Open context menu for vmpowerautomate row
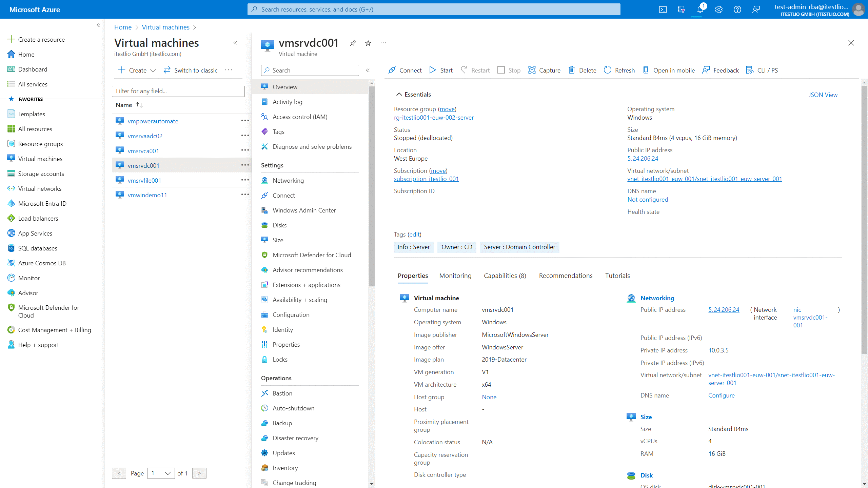 245,121
